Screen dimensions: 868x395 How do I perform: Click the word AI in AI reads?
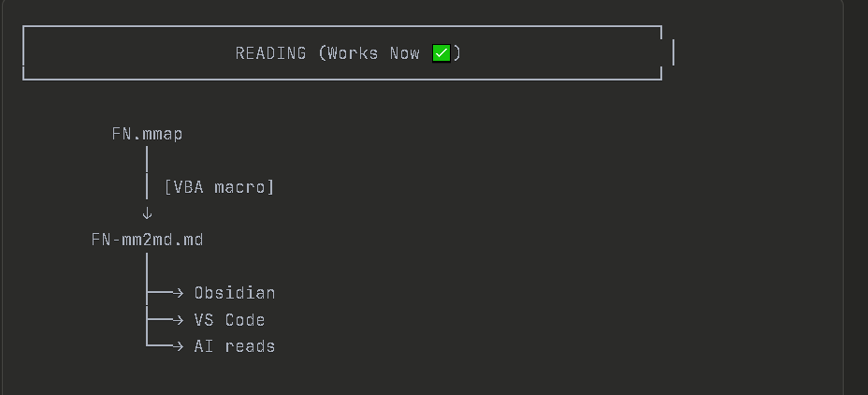pos(204,346)
